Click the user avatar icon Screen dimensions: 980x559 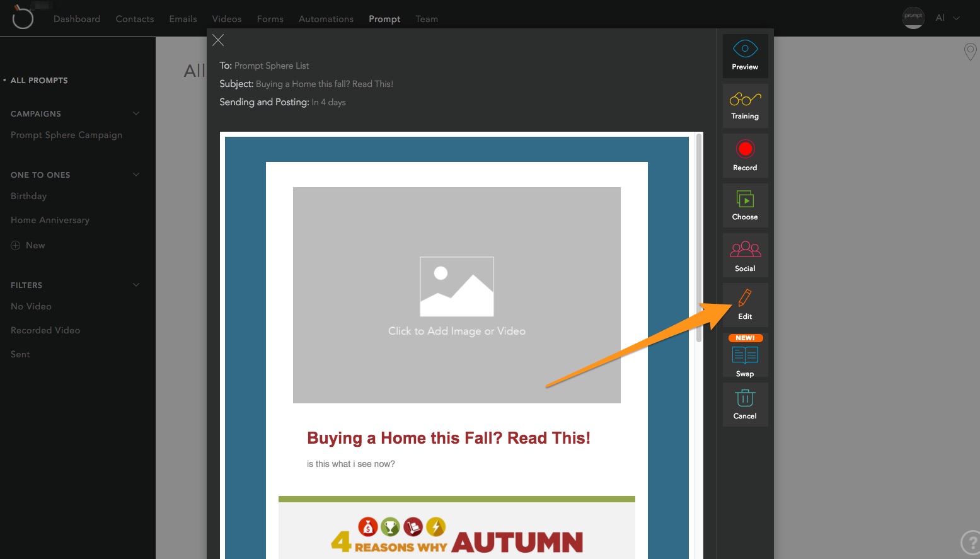[x=913, y=18]
